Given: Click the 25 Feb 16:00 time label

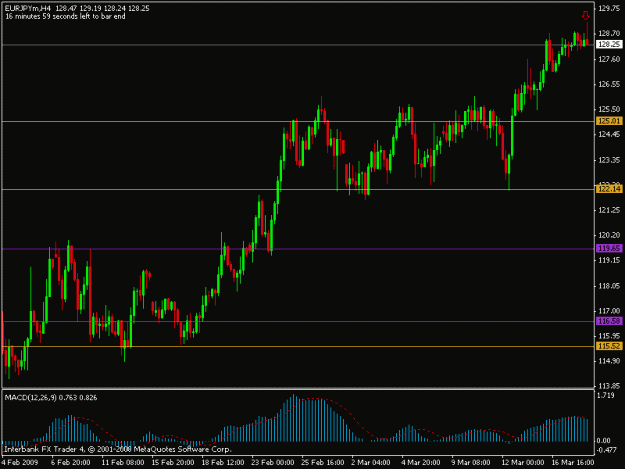Looking at the screenshot, I should click(x=322, y=463).
